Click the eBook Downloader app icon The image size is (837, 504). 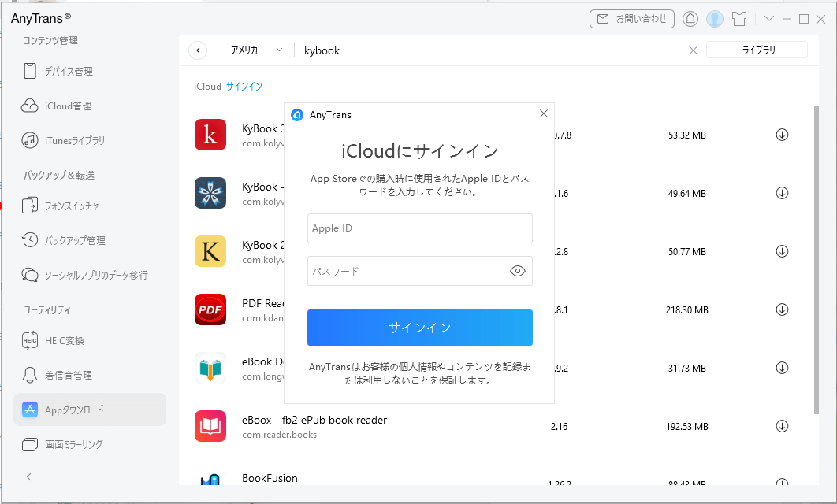(210, 368)
